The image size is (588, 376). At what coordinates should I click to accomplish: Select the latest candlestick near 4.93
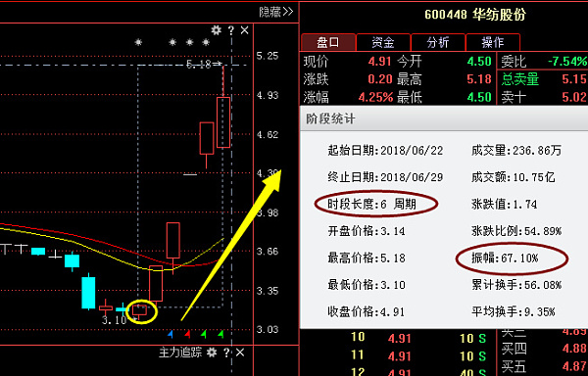click(x=223, y=122)
